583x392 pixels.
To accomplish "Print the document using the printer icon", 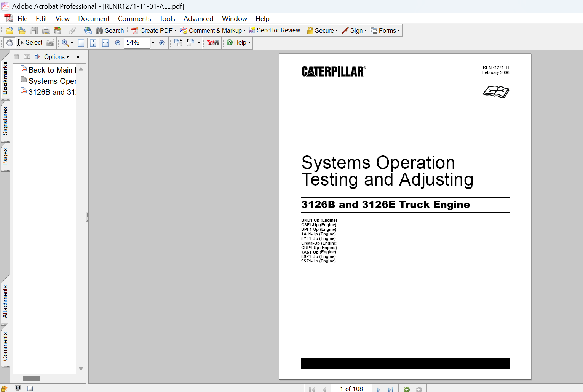I will (46, 30).
